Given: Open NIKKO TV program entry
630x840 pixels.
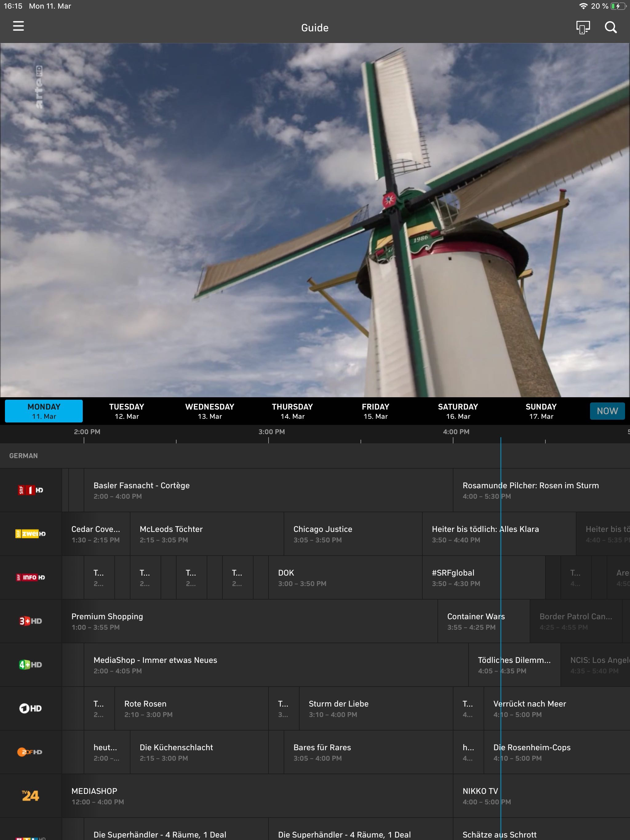Looking at the screenshot, I should click(x=541, y=795).
